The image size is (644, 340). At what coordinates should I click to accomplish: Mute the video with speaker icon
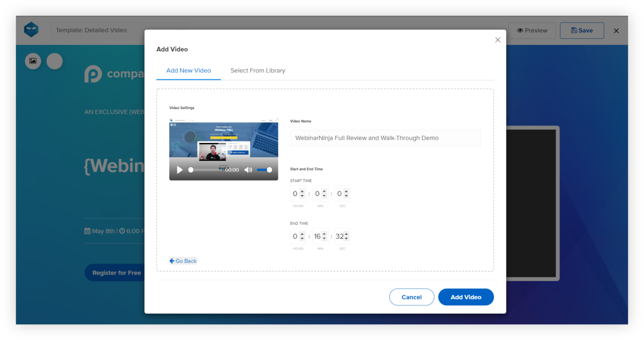[x=248, y=170]
